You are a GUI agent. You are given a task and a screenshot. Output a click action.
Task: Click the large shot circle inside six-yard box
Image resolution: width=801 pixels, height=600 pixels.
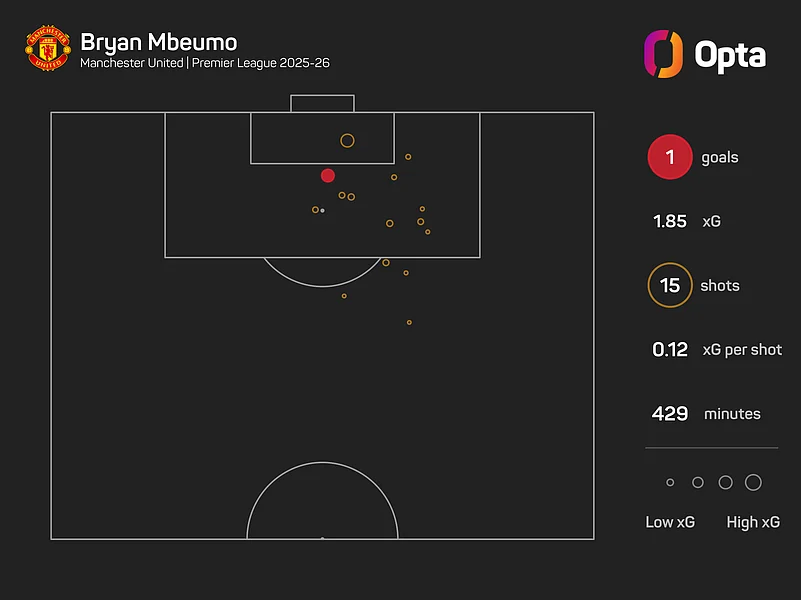click(347, 140)
